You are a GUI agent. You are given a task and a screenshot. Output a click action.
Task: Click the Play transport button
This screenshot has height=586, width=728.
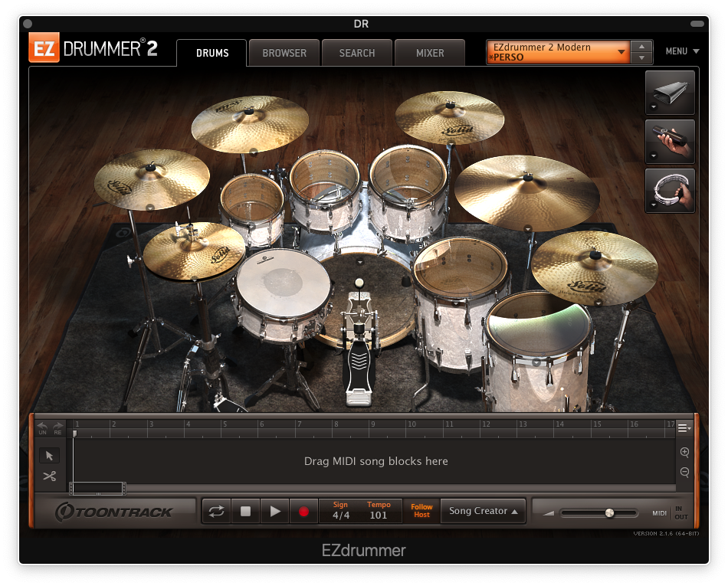pos(275,511)
